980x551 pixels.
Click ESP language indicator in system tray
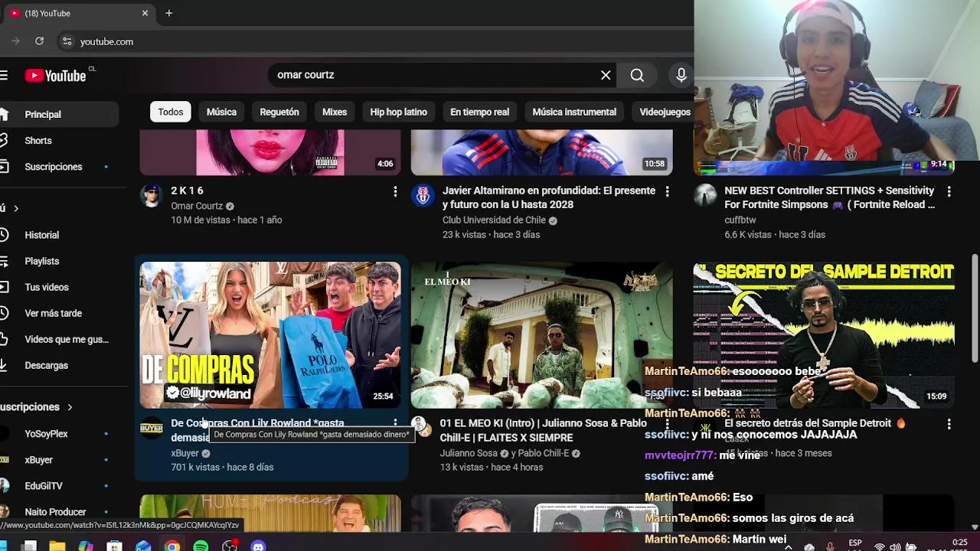pos(855,543)
